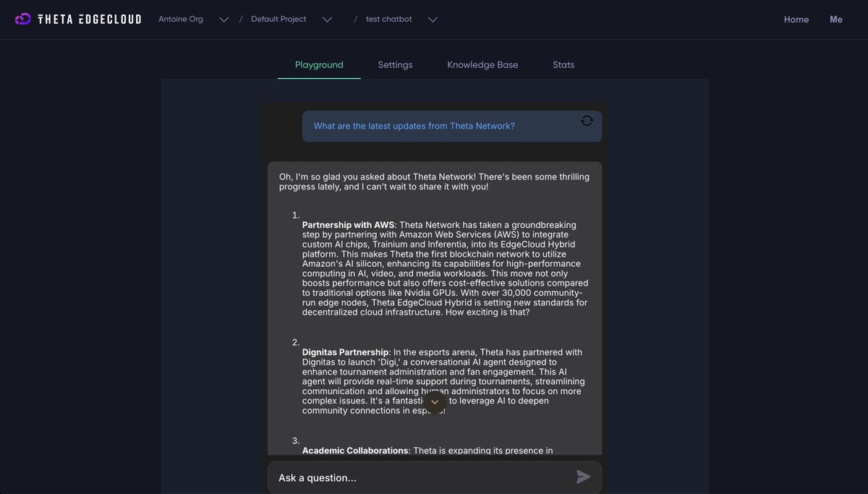Regenerate the answer with the refresh icon
Screen dimensions: 868x494
click(x=587, y=120)
